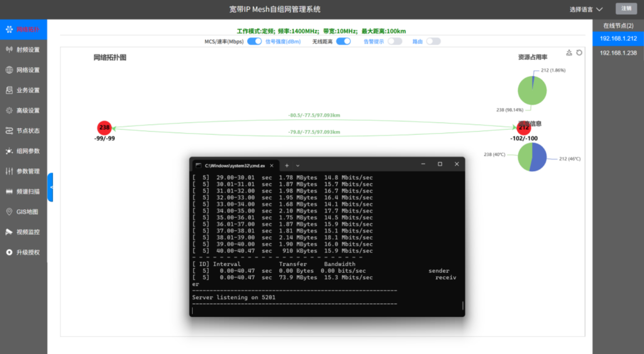Open the cmd tab dropdown chevron

click(298, 165)
